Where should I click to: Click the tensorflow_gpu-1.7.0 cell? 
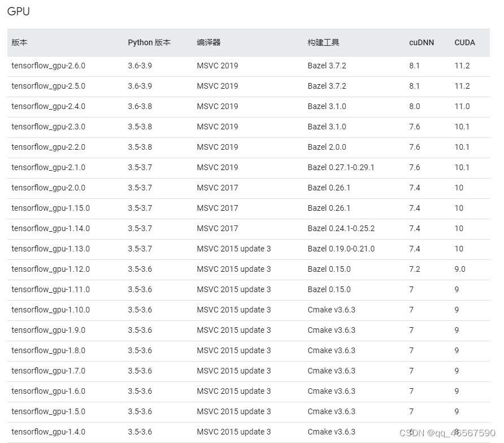pos(49,371)
